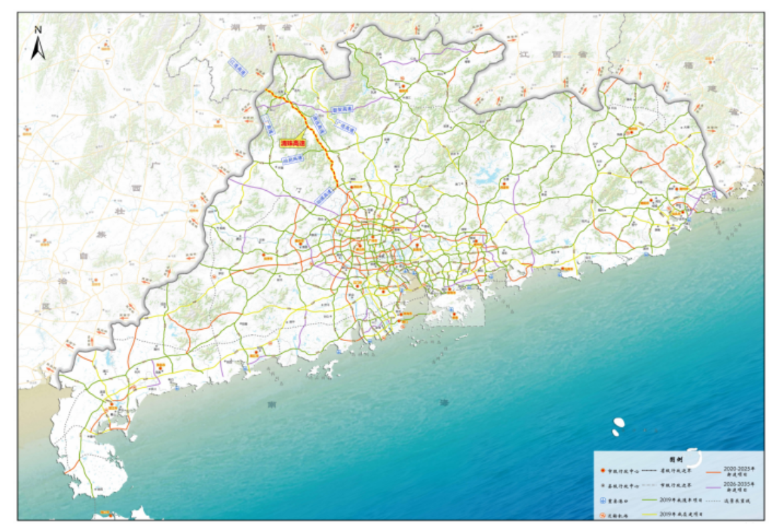Click the red city-level administrative center legend icon
The image size is (782, 532).
[601, 470]
